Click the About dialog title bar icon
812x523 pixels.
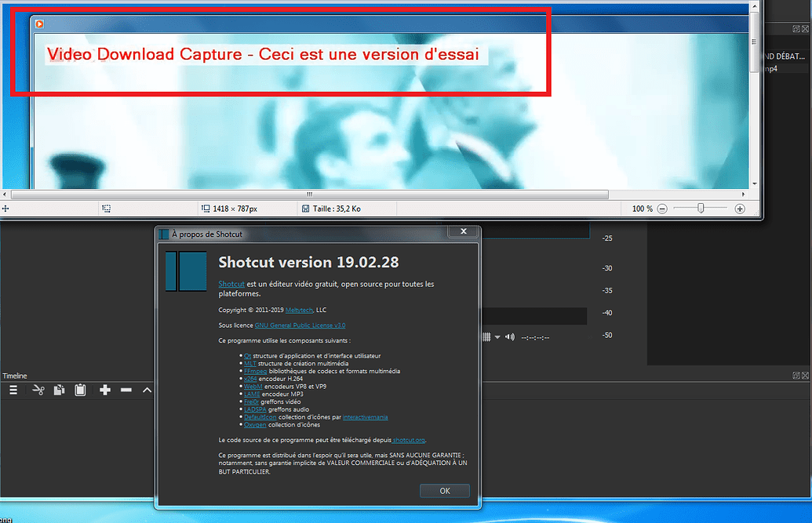164,234
